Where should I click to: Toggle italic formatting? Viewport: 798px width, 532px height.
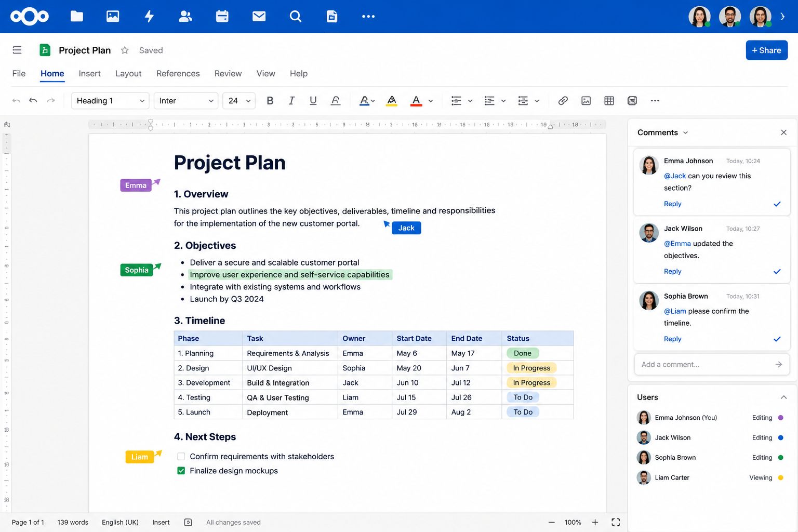(x=291, y=101)
